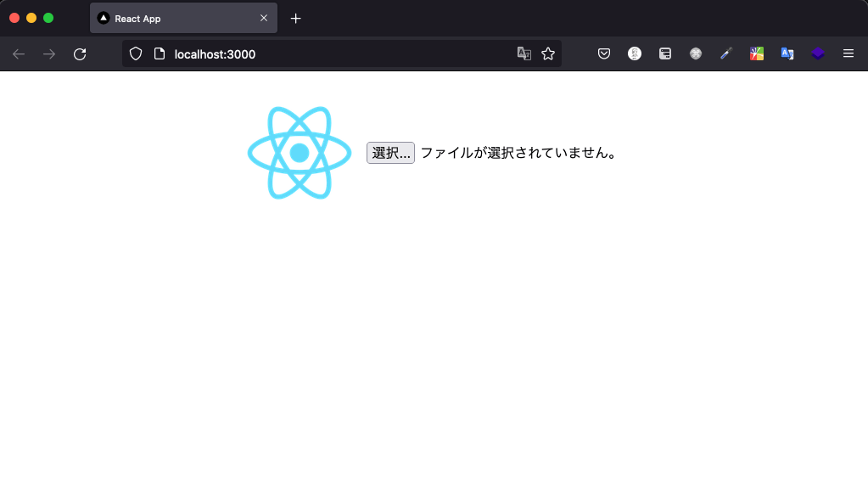
Task: Click the React logo image
Action: point(300,153)
